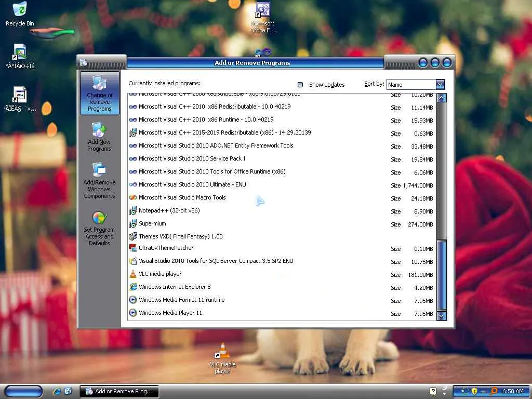Click UltraUXThemePatcher icon in list
532x399 pixels.
pyautogui.click(x=133, y=248)
